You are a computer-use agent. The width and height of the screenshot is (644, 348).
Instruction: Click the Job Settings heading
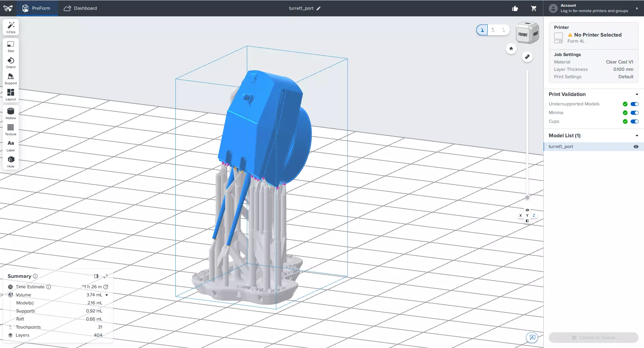coord(568,55)
